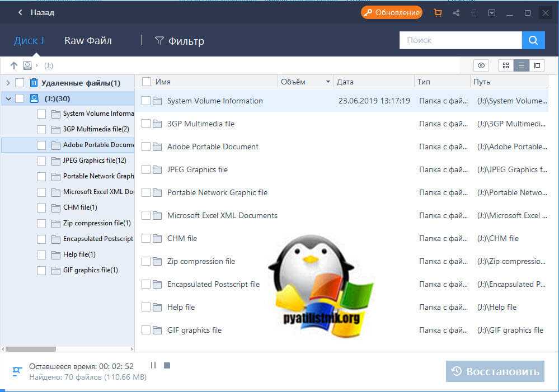The image size is (559, 392).
Task: Switch to the Raw Файл tab
Action: click(88, 40)
